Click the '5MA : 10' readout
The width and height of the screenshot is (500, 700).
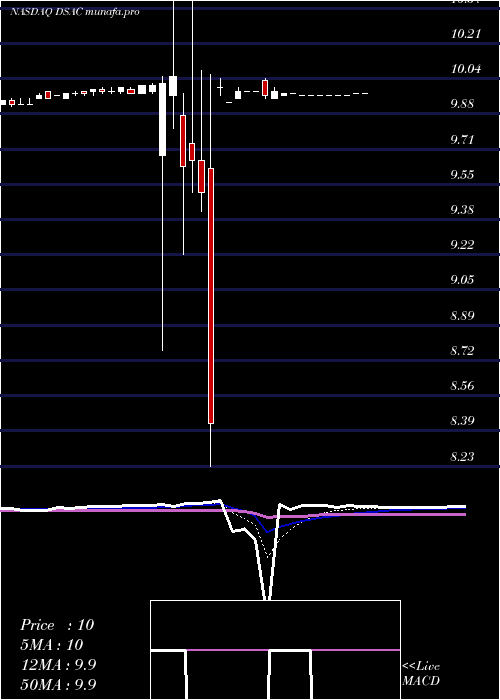pyautogui.click(x=52, y=645)
